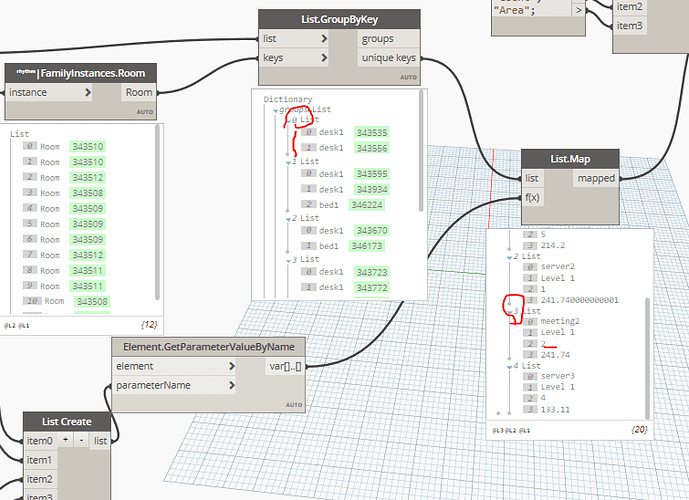Select desk1 element ID 343670
This screenshot has width=689, height=500.
pyautogui.click(x=372, y=230)
